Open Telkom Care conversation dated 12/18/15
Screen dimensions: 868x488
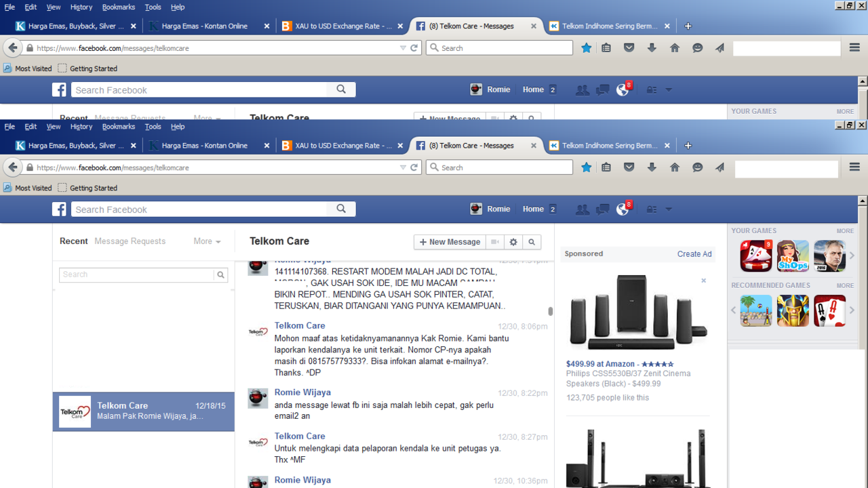[144, 411]
